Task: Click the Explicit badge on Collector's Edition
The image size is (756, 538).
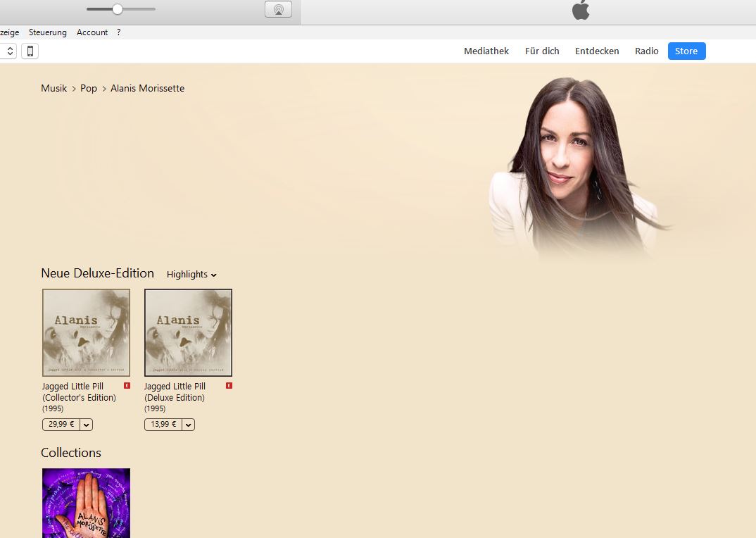Action: [x=127, y=385]
